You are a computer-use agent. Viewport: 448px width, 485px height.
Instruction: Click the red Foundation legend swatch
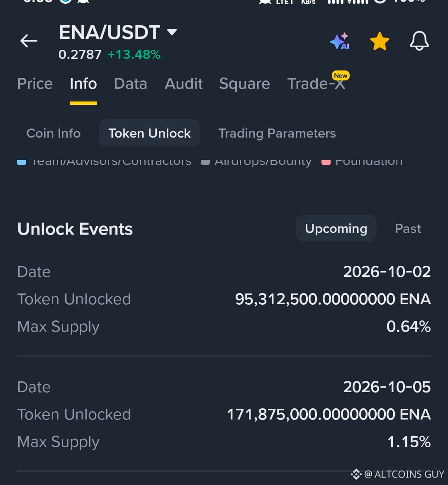pyautogui.click(x=326, y=162)
